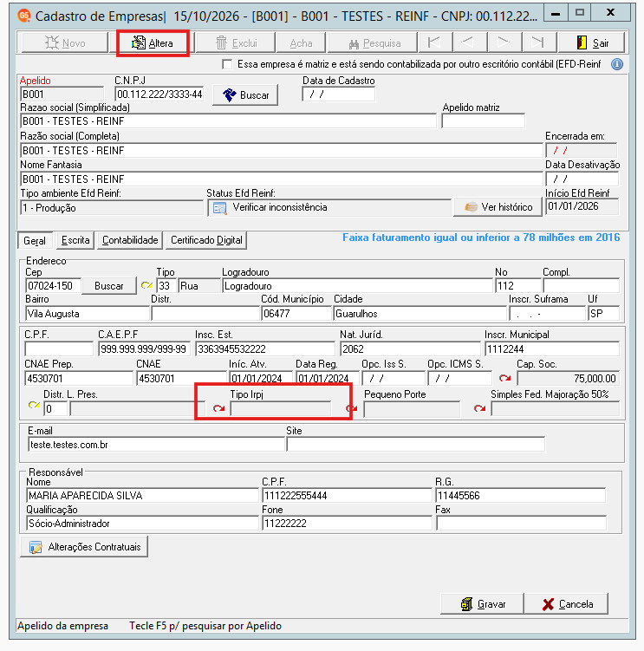Click the Razão social (Completa) field
Screen dimensions: 644x651
(282, 150)
